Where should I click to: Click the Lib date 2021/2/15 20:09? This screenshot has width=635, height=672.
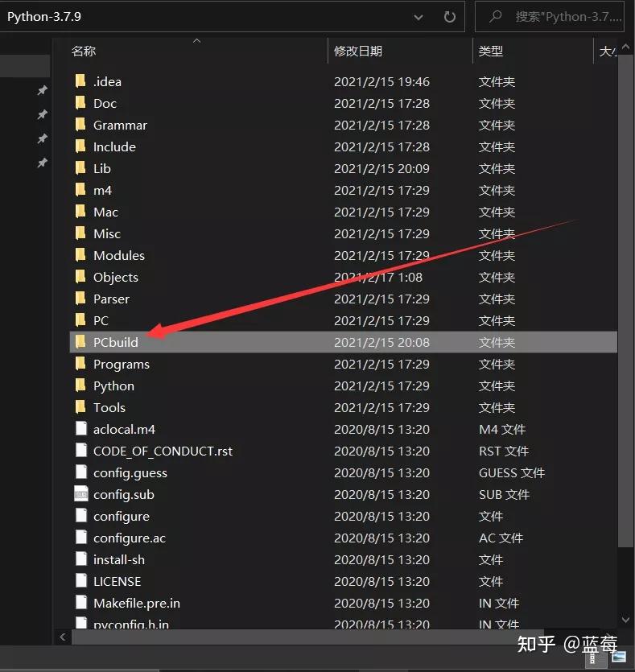381,168
